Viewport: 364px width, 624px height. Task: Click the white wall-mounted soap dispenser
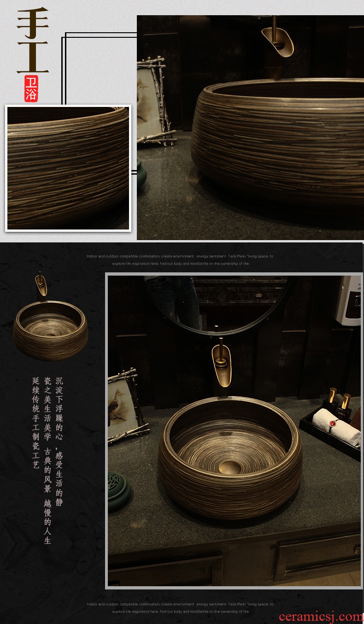point(348,300)
